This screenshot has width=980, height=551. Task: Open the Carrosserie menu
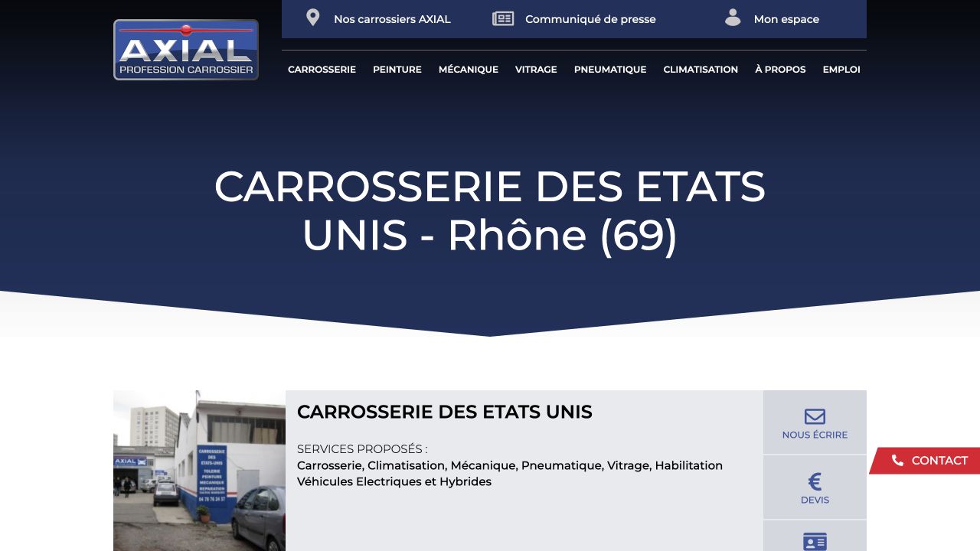coord(322,70)
